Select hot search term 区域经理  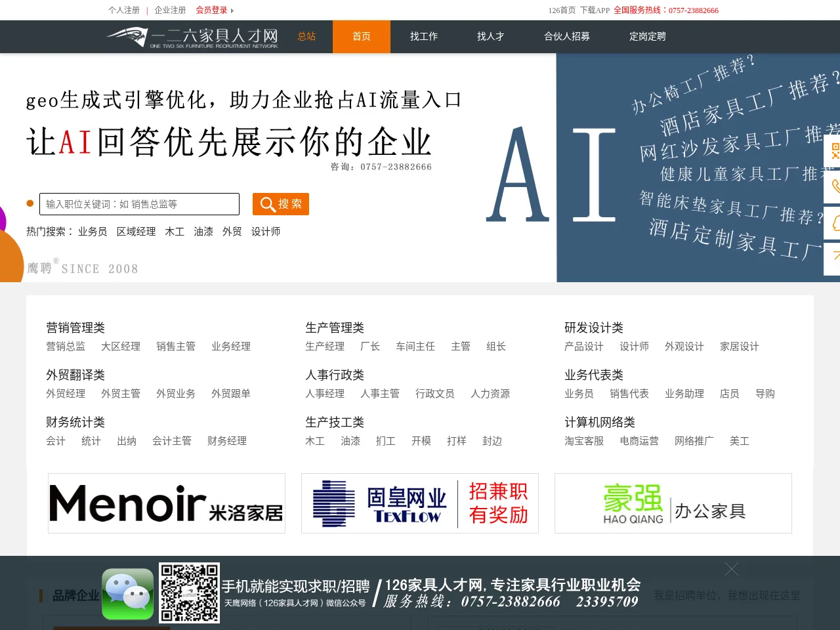[x=136, y=232]
